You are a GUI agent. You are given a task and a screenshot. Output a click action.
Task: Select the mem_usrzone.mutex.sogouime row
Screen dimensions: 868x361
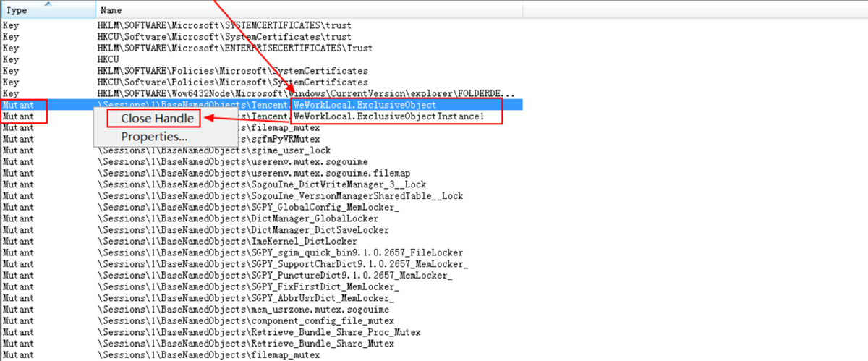click(x=260, y=310)
